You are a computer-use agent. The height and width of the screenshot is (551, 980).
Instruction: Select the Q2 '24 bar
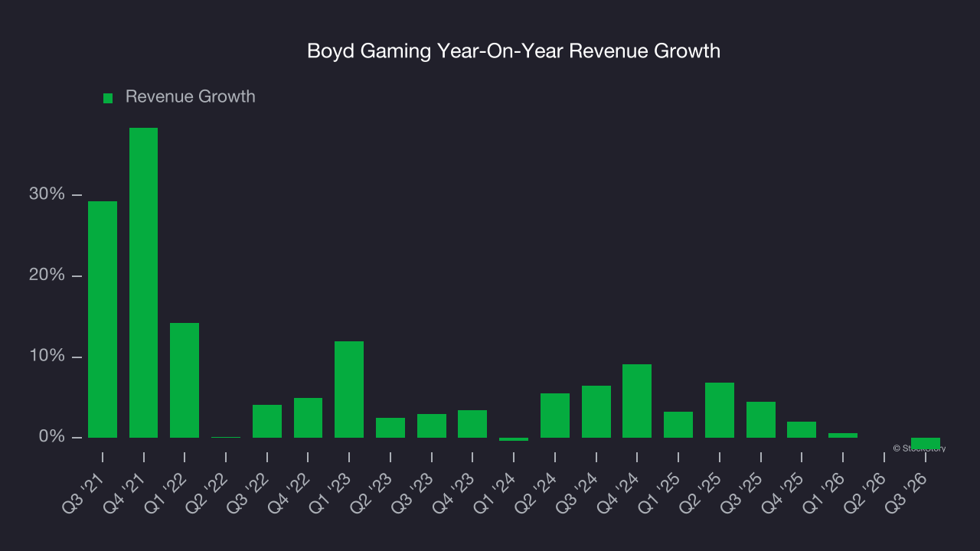[555, 416]
